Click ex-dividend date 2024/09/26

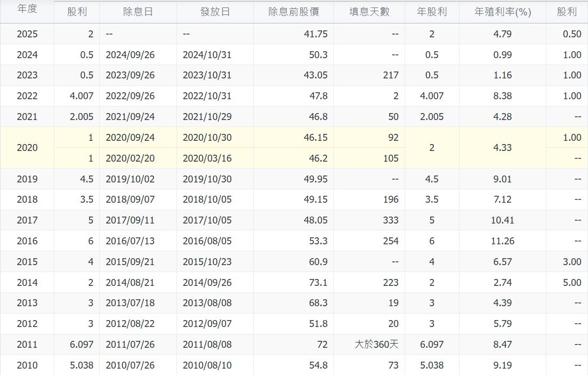pyautogui.click(x=130, y=55)
